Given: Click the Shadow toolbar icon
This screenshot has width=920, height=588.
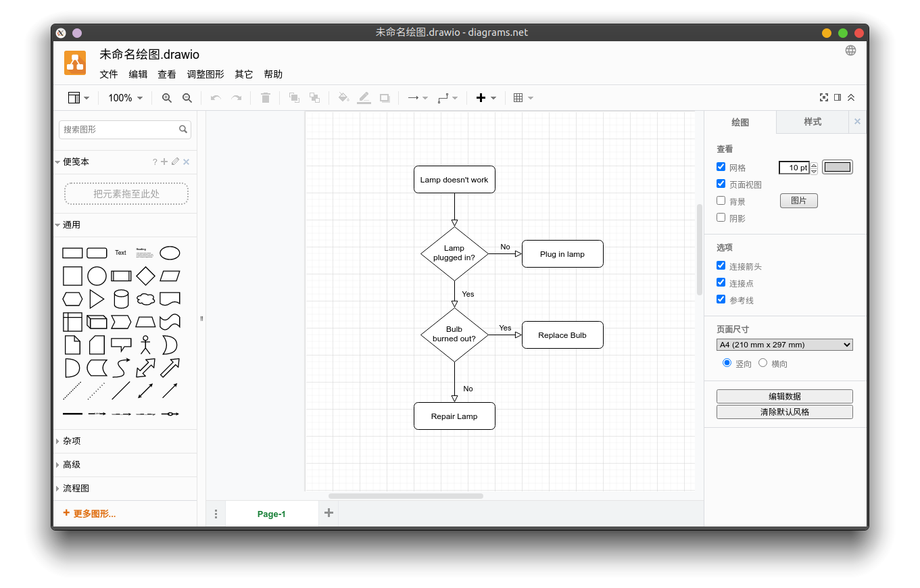Looking at the screenshot, I should pyautogui.click(x=384, y=97).
